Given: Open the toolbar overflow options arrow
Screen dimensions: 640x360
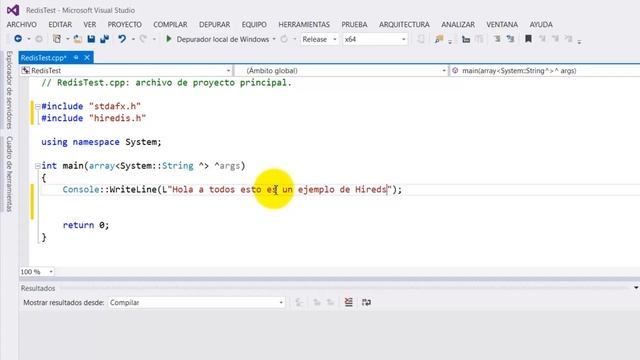Looking at the screenshot, I should 579,41.
